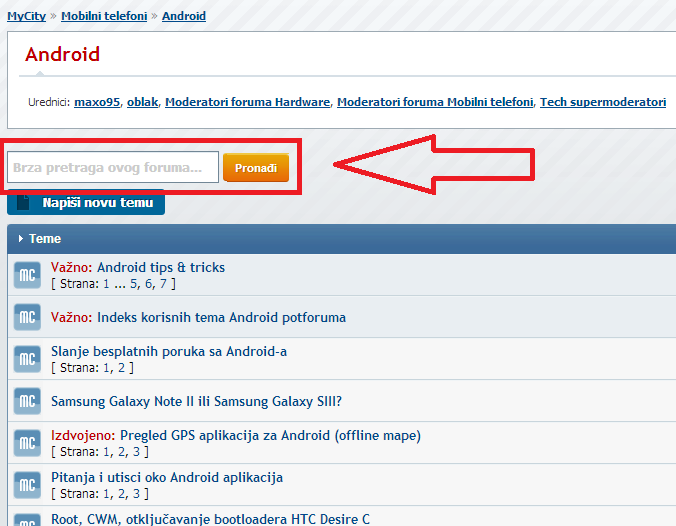
Task: Click MC icon beside Indeks korisnih tema
Action: tap(27, 317)
